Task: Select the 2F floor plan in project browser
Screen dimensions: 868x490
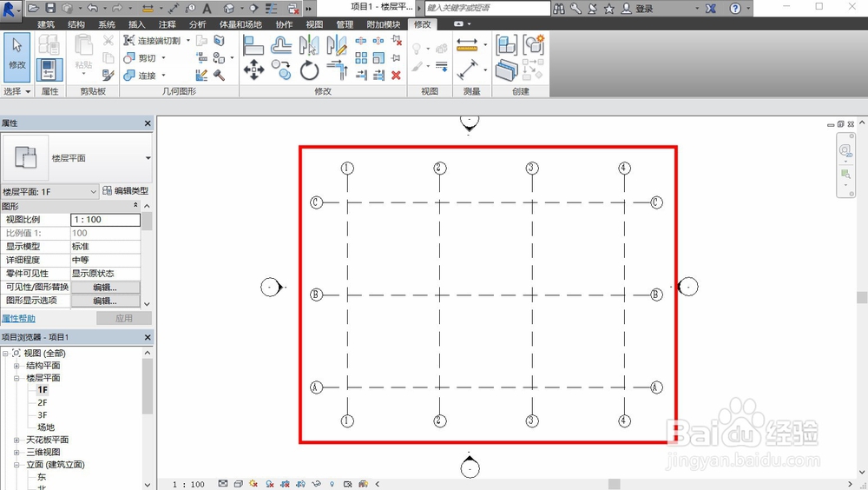Action: [42, 403]
